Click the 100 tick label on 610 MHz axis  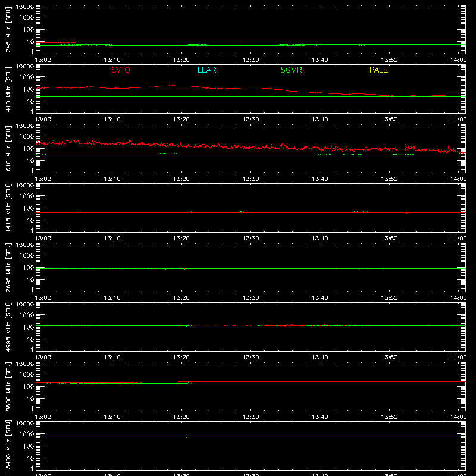click(x=29, y=149)
